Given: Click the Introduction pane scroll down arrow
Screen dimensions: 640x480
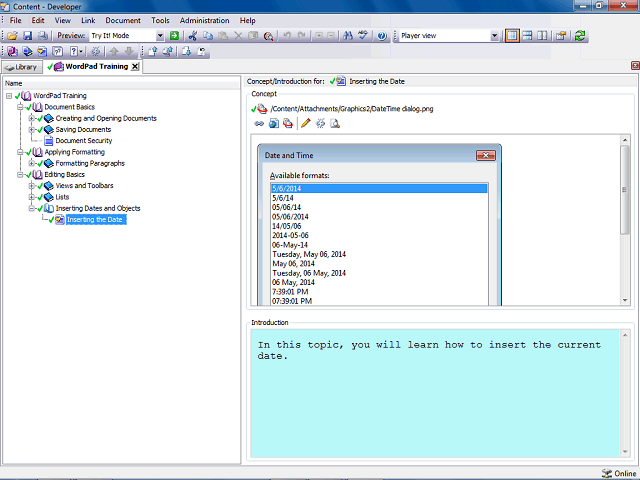Looking at the screenshot, I should 625,452.
